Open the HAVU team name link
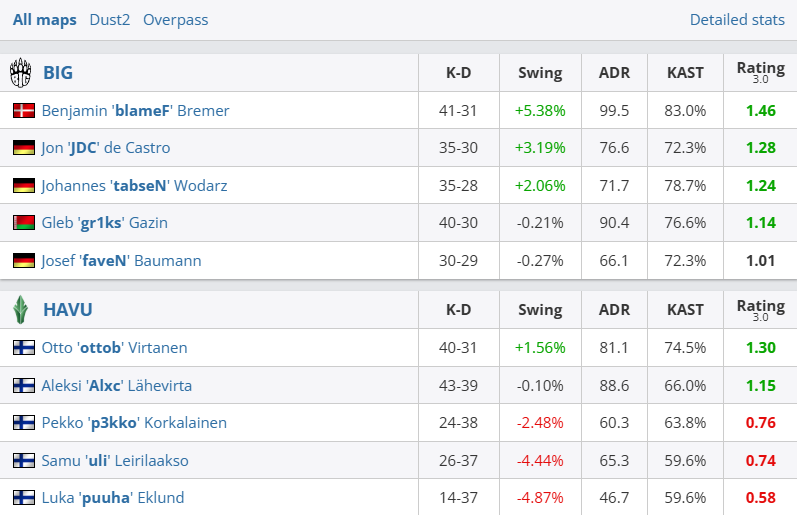 click(68, 310)
